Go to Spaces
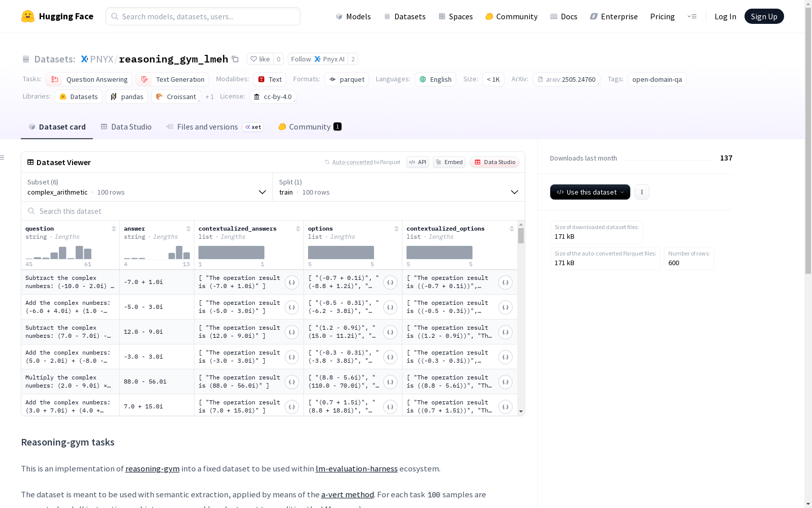Viewport: 812px width, 508px height. click(456, 16)
